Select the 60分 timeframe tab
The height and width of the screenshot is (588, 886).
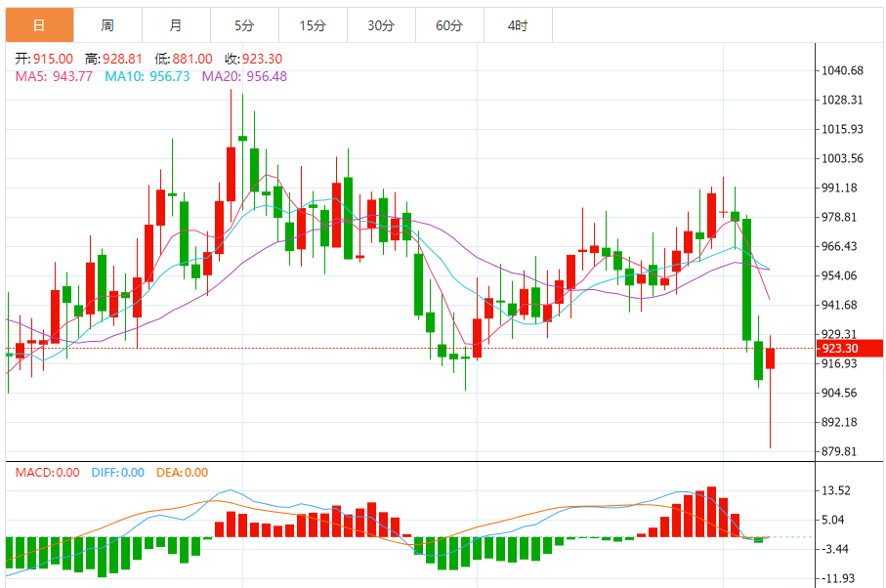click(x=449, y=25)
